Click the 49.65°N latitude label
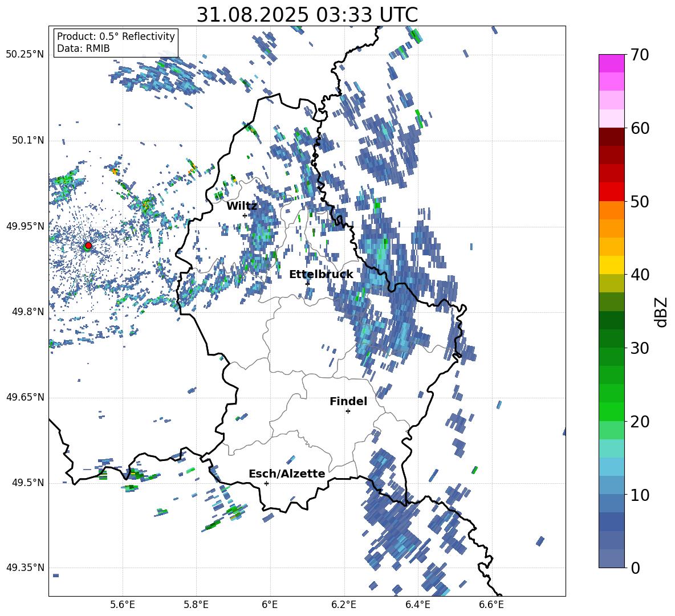675x616 pixels. tap(25, 397)
